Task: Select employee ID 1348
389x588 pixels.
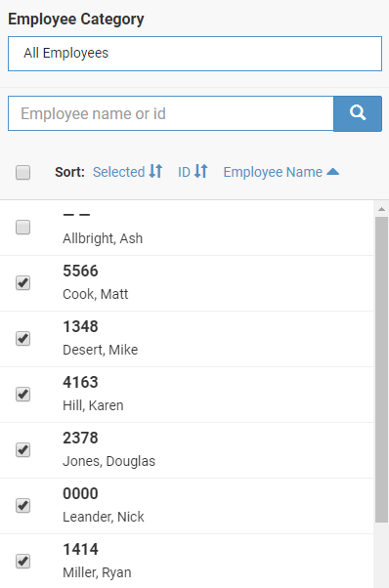Action: coord(80,326)
